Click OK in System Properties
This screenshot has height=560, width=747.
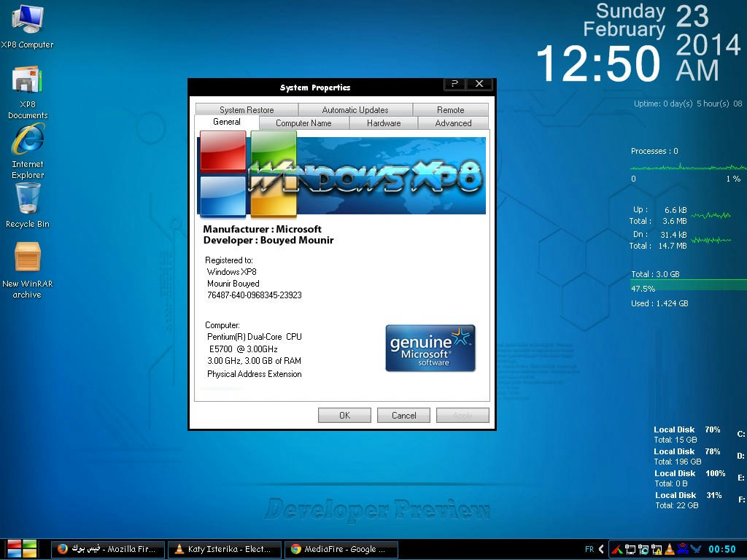point(344,415)
